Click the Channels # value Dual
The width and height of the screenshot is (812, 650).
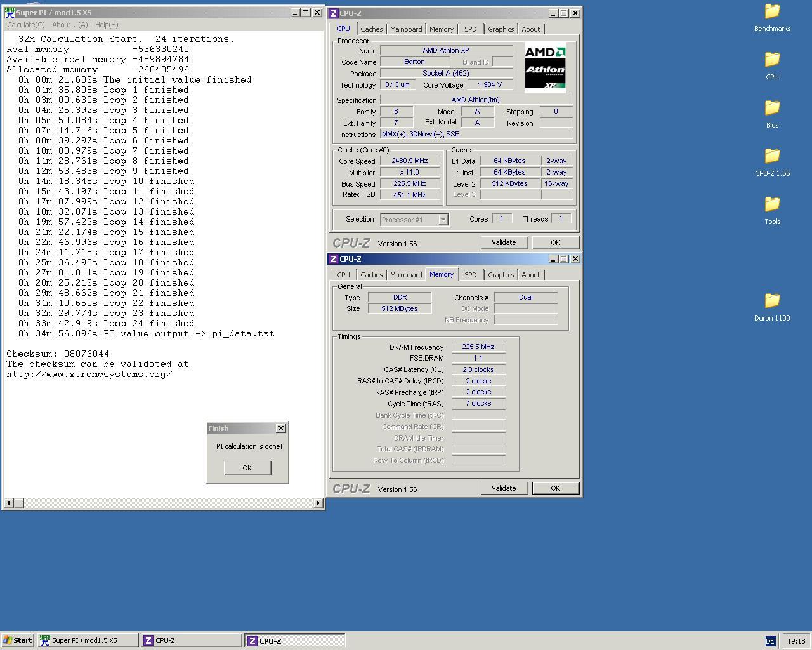pos(526,297)
